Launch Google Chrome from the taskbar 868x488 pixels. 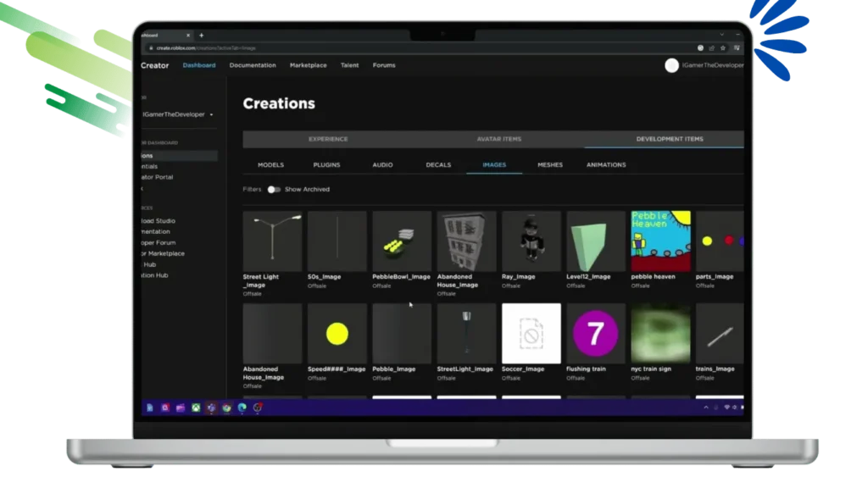tap(226, 408)
